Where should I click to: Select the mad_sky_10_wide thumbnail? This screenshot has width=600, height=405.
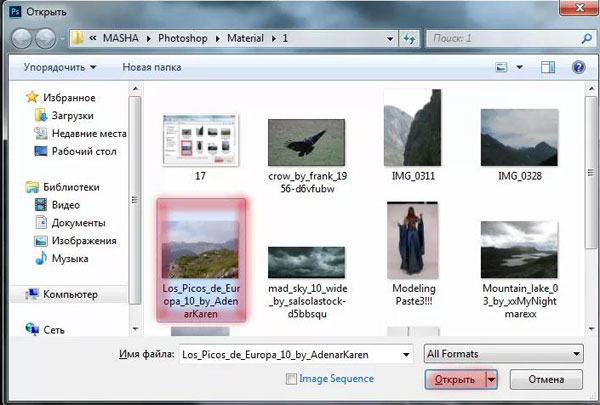[307, 262]
